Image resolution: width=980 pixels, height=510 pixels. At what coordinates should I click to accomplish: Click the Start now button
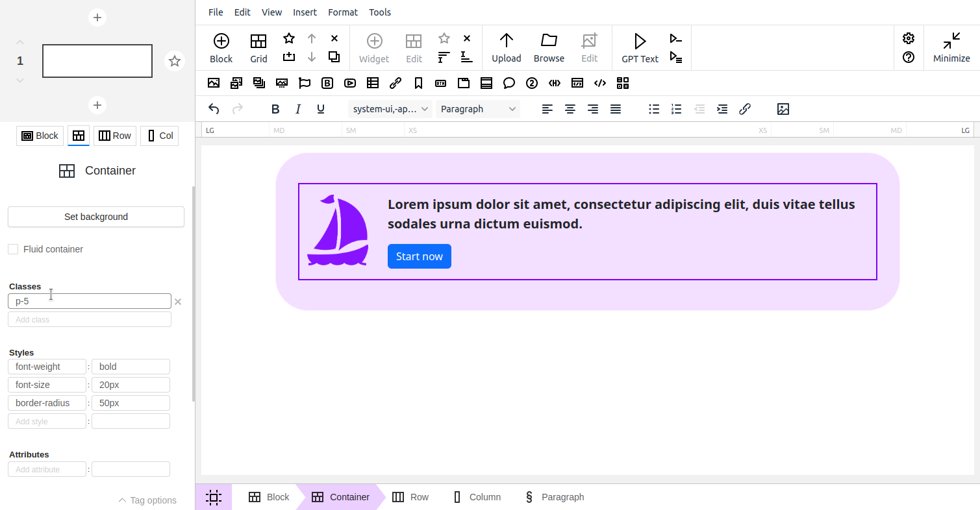click(420, 256)
